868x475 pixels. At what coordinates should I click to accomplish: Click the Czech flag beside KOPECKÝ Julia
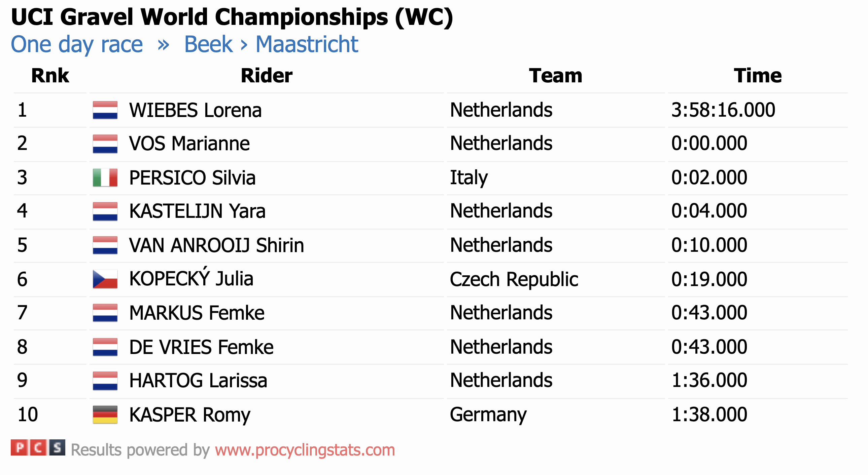(x=105, y=279)
